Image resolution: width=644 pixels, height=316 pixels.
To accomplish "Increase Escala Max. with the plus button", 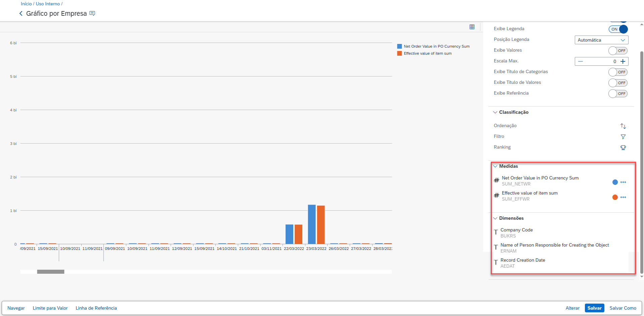I will coord(623,61).
